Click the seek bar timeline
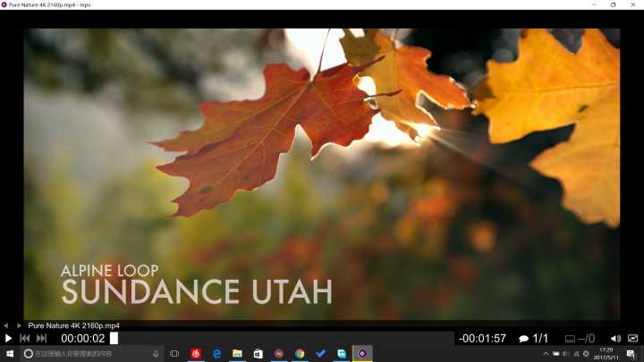 point(284,339)
